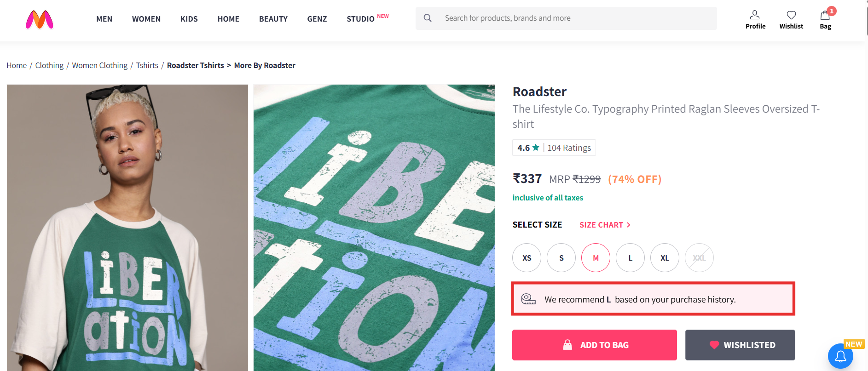Screen dimensions: 868x371
Task: Select size L
Action: 630,258
